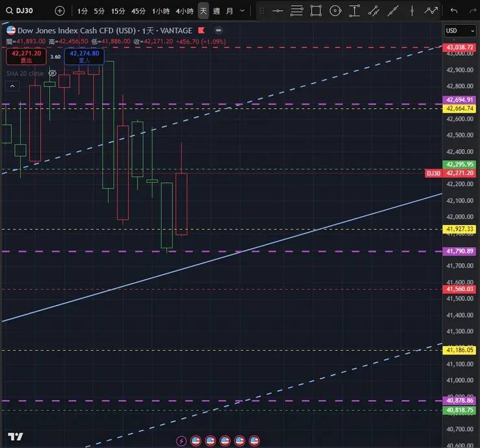Click the red 42,271.20 sell button

pyautogui.click(x=27, y=56)
